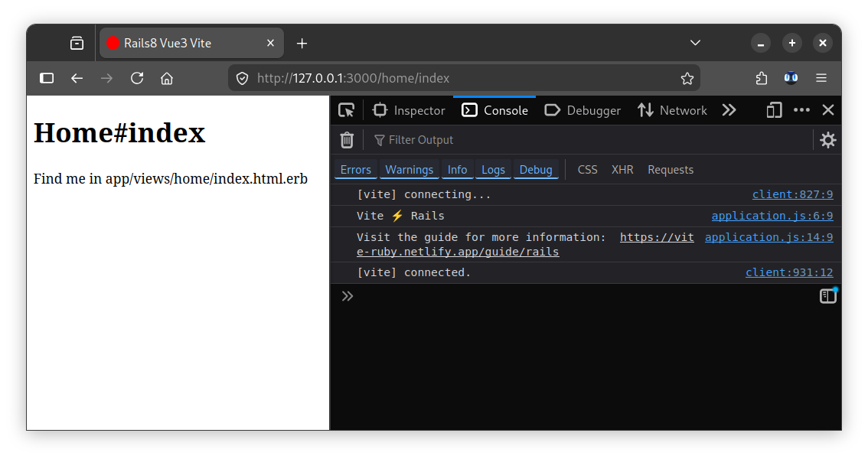Toggle the XHR filter
The image size is (868, 459).
pyautogui.click(x=622, y=170)
